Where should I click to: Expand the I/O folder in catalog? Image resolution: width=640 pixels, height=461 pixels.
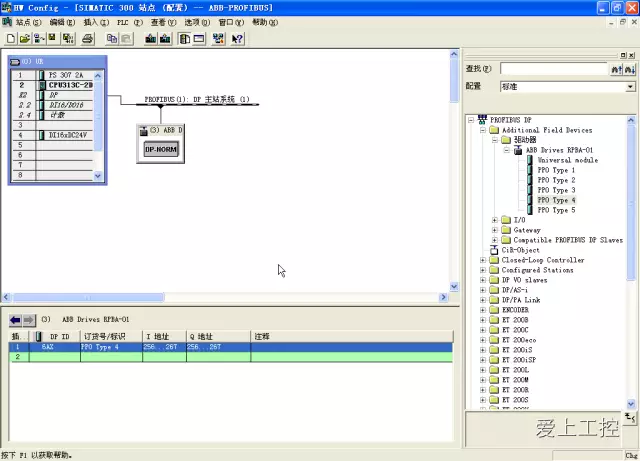[495, 220]
